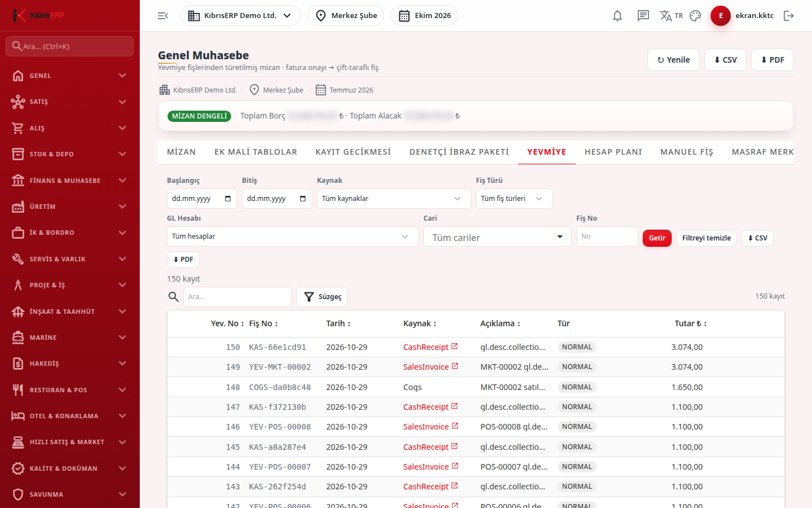Open notifications bell icon
Image resolution: width=812 pixels, height=508 pixels.
pyautogui.click(x=617, y=16)
